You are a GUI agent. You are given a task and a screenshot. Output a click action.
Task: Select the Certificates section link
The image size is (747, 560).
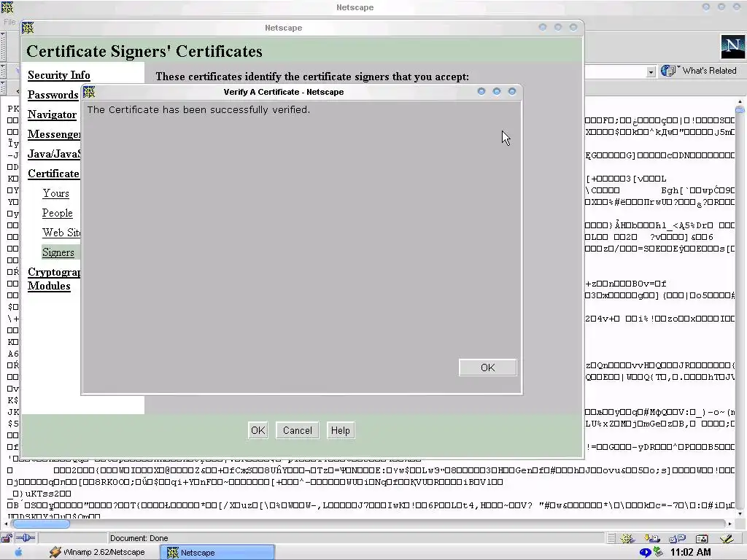click(53, 174)
